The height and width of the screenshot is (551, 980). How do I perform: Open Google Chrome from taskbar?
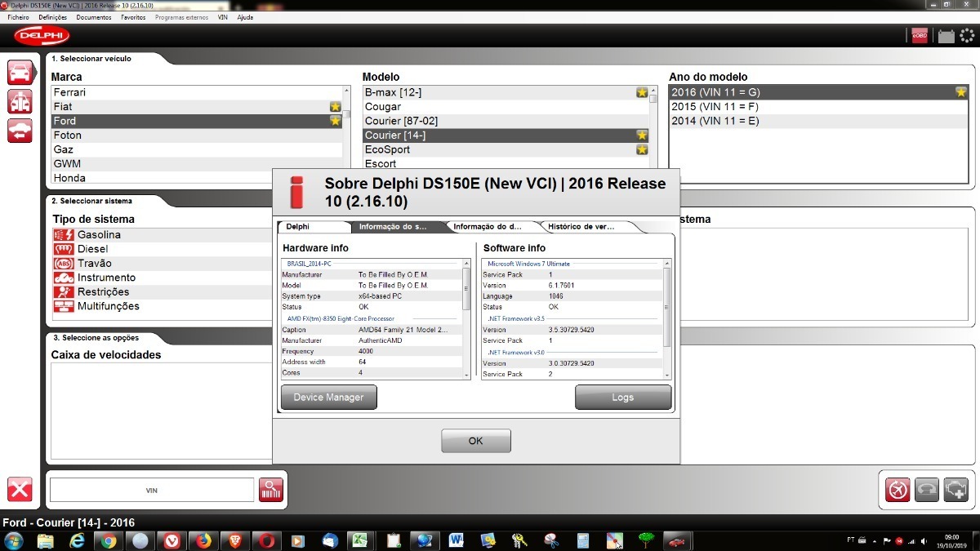tap(109, 540)
